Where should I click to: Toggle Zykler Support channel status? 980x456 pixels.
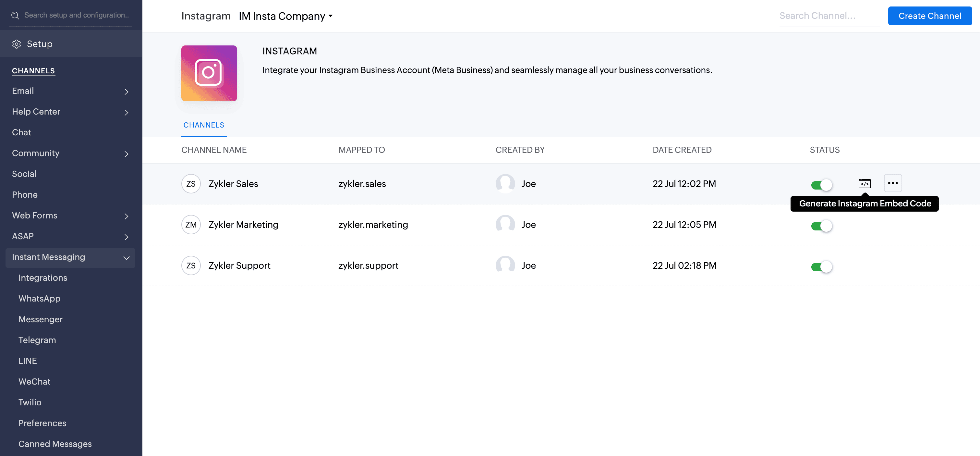click(x=821, y=267)
